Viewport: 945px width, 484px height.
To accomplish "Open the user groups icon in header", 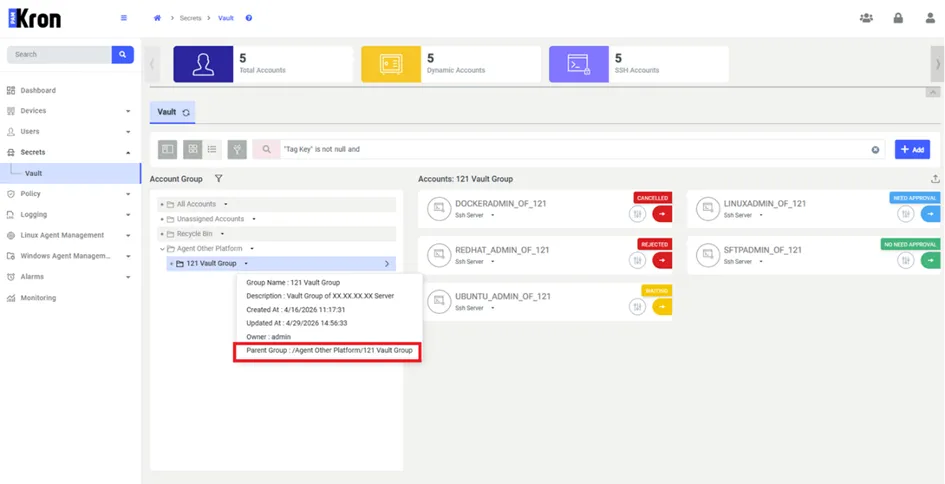I will click(x=866, y=18).
